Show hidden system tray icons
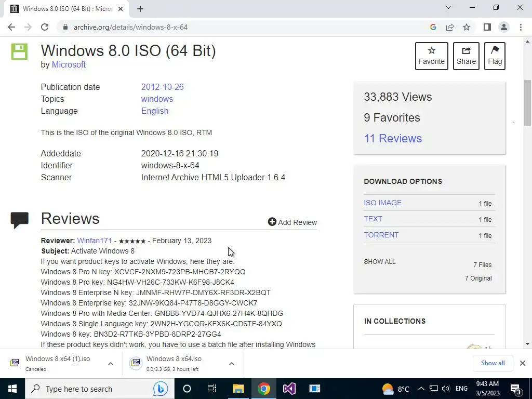 pyautogui.click(x=421, y=389)
